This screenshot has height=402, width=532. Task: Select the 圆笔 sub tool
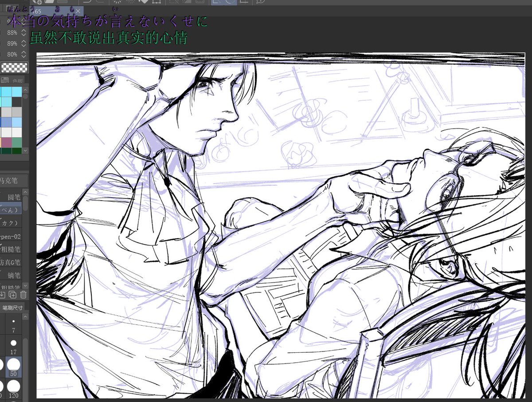(11, 197)
